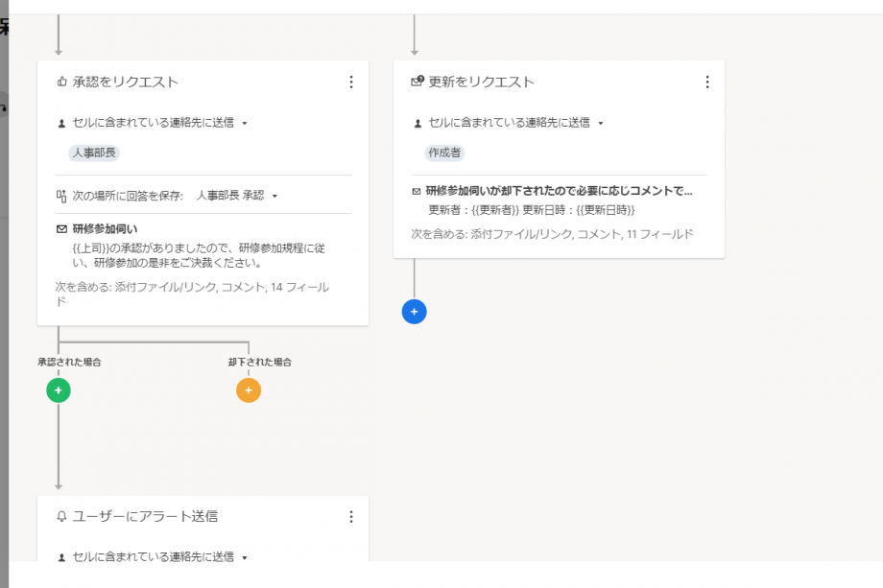Viewport: 883px width, 588px height.
Task: Click the update request icon on 更新をリクエスト card
Action: (x=417, y=82)
